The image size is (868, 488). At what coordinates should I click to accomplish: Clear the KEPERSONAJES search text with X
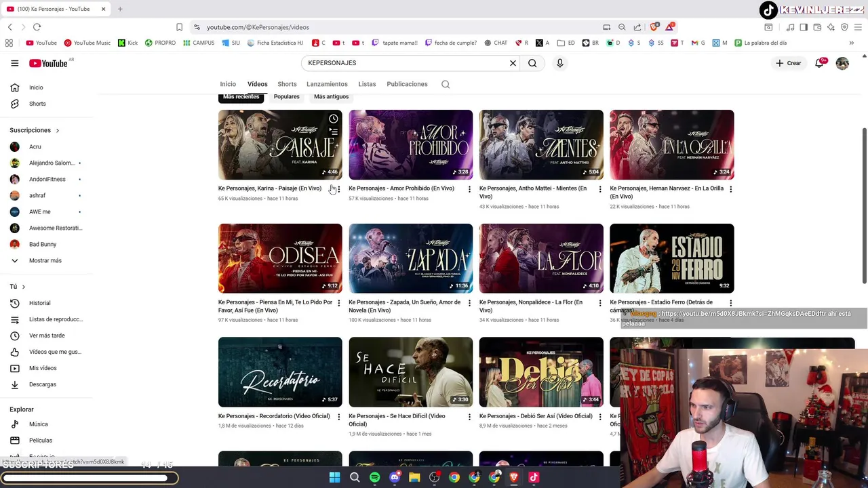point(513,63)
